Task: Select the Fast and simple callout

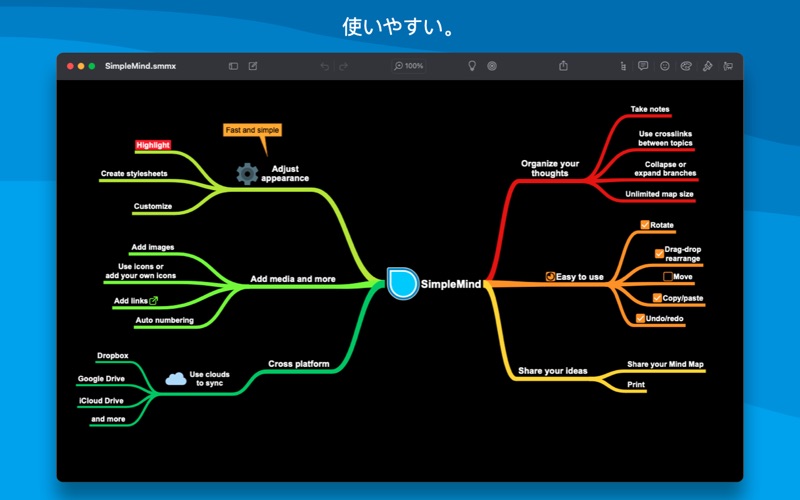Action: point(252,130)
